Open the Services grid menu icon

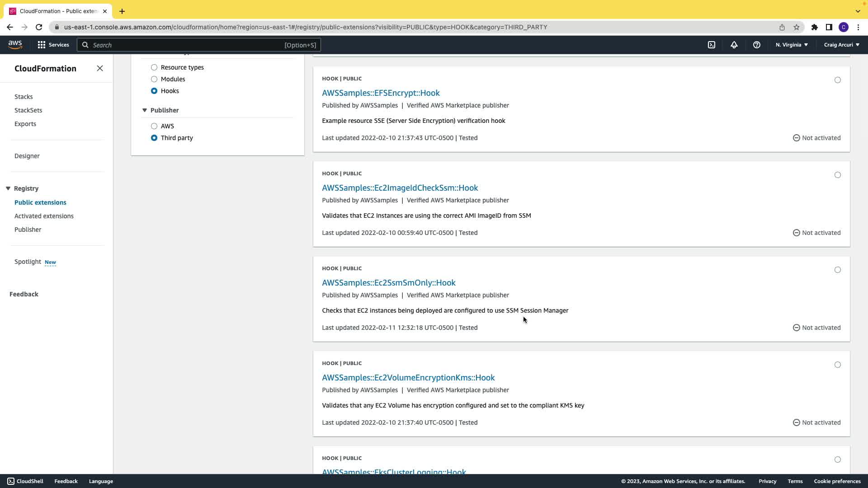click(x=42, y=45)
